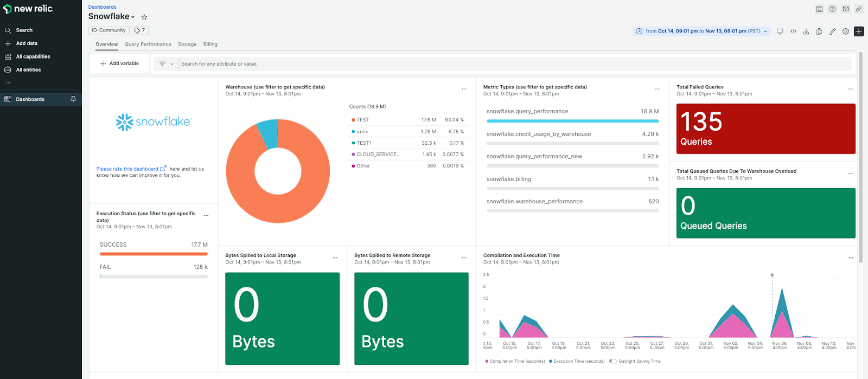868x379 pixels.
Task: Expand the Snowflake dashboard name dropdown
Action: 133,17
